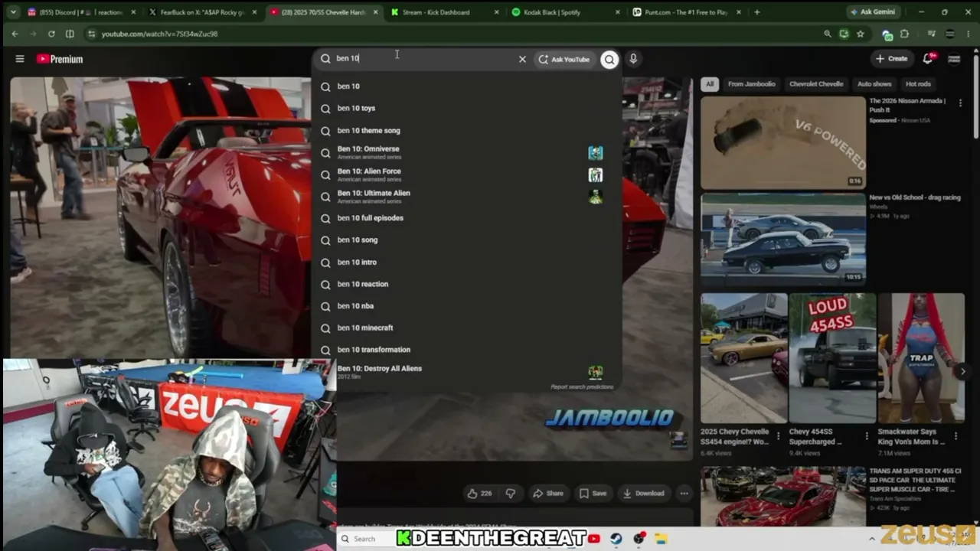
Task: Clear the 'ben 10' search text
Action: (x=522, y=59)
